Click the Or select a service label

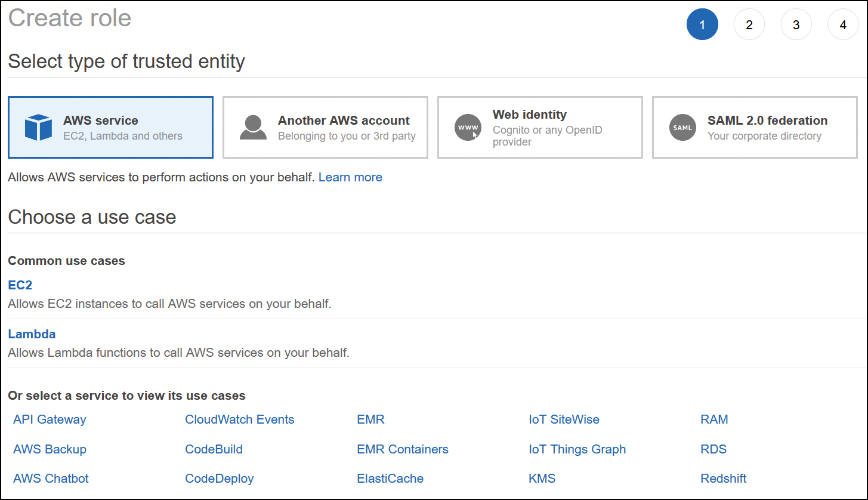point(126,396)
